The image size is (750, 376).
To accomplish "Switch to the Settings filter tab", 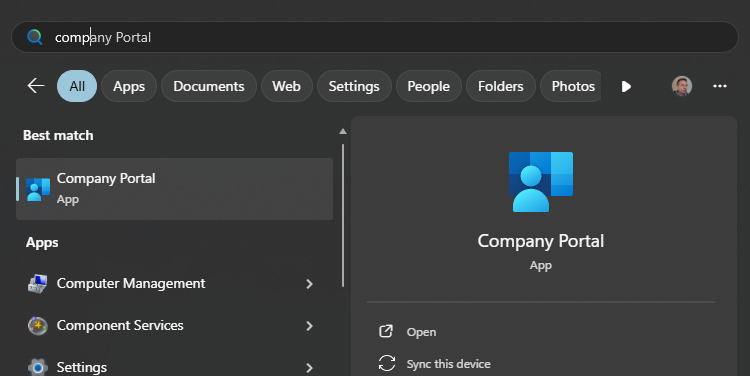I will (354, 86).
